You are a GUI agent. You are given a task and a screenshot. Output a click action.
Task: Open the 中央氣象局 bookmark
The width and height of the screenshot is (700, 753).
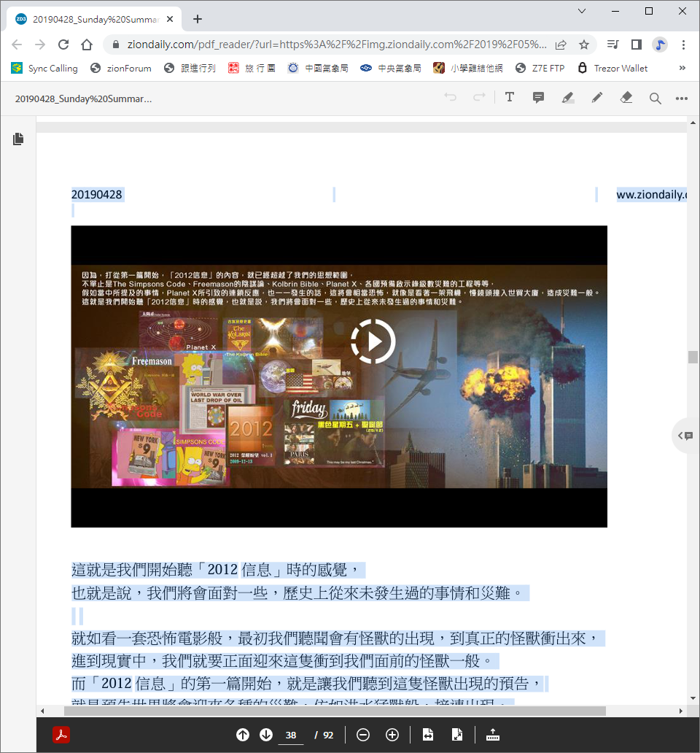coord(391,68)
